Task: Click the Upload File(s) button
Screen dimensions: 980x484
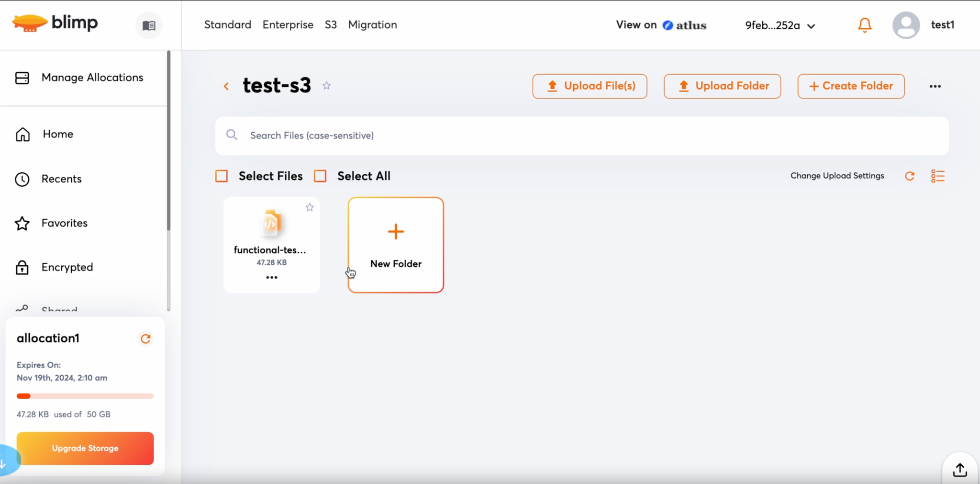Action: point(590,86)
